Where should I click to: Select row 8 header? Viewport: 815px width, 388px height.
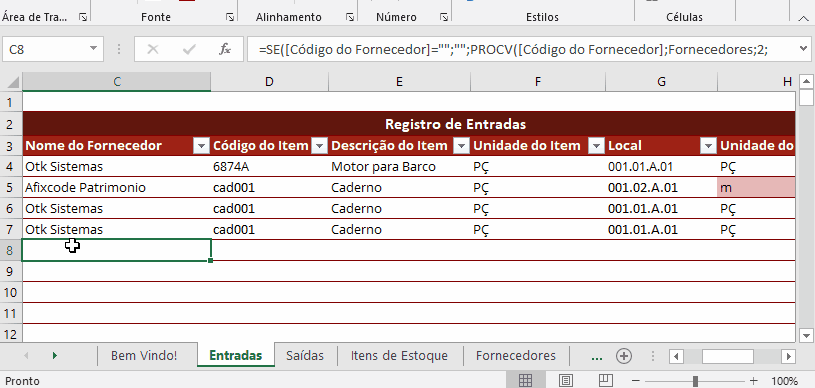click(10, 251)
